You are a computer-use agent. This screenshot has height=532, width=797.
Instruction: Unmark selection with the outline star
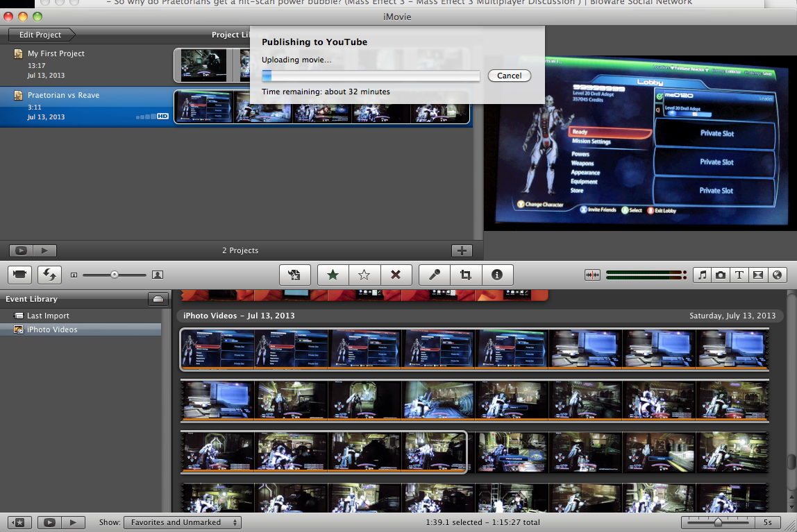pos(364,275)
